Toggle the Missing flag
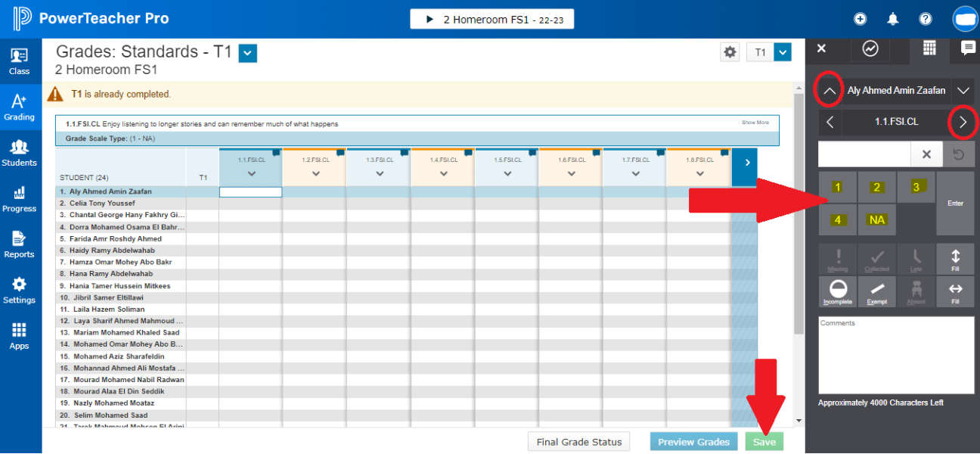Image resolution: width=980 pixels, height=454 pixels. (838, 258)
